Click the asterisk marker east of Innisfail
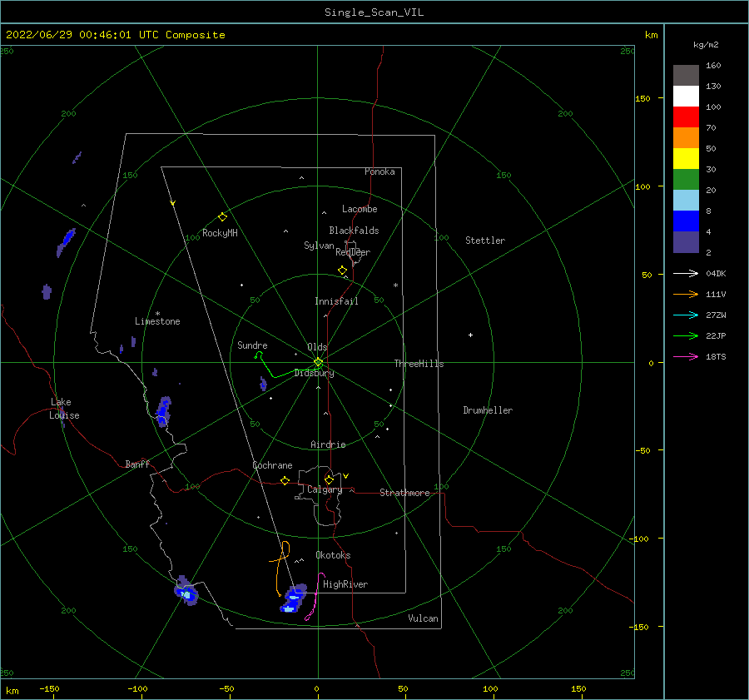Viewport: 749px width, 700px height. point(395,285)
